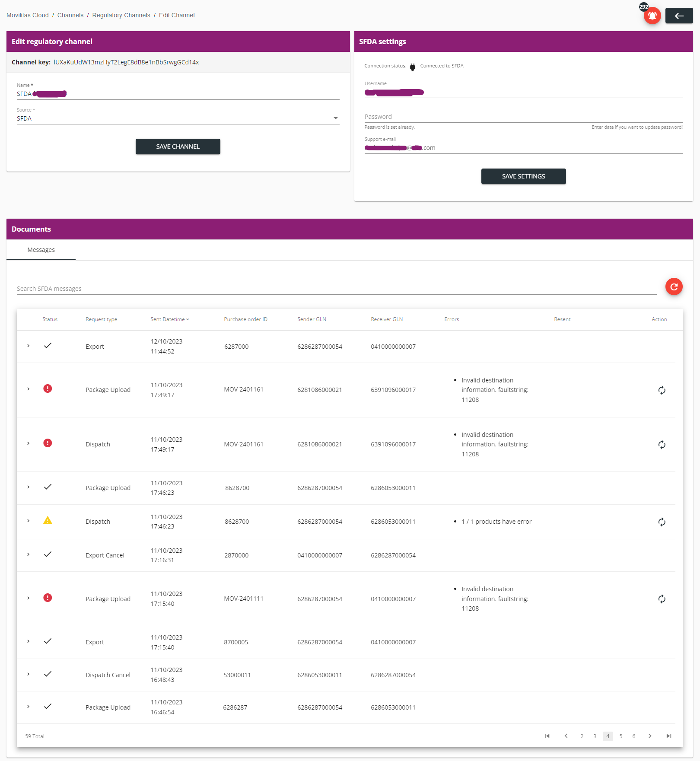Jump to page 3 of messages
700x761 pixels.
pyautogui.click(x=595, y=736)
